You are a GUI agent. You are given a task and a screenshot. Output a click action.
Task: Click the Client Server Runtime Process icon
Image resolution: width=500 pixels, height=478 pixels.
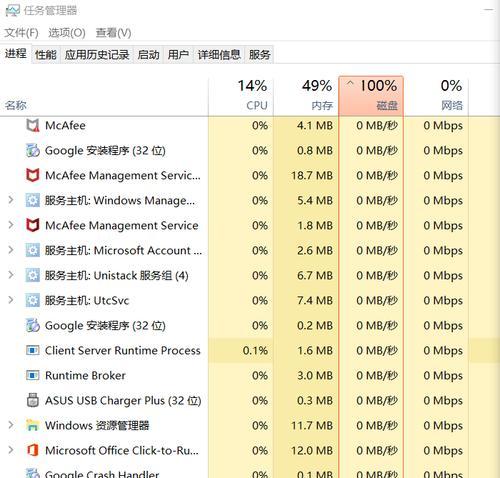pyautogui.click(x=33, y=350)
